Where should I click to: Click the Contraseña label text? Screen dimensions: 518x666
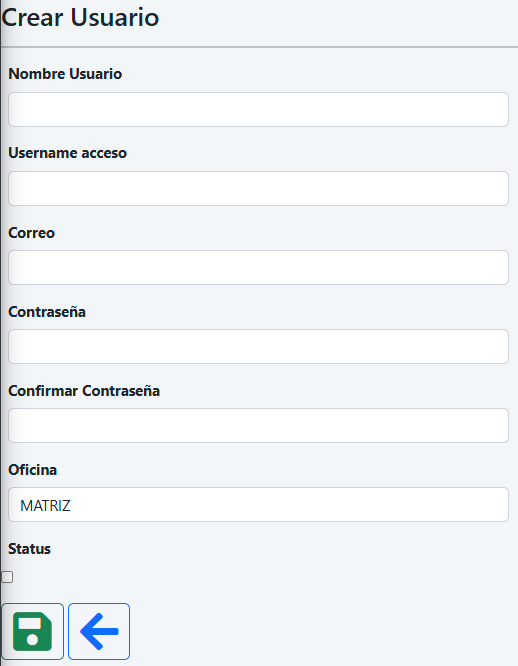tap(47, 312)
